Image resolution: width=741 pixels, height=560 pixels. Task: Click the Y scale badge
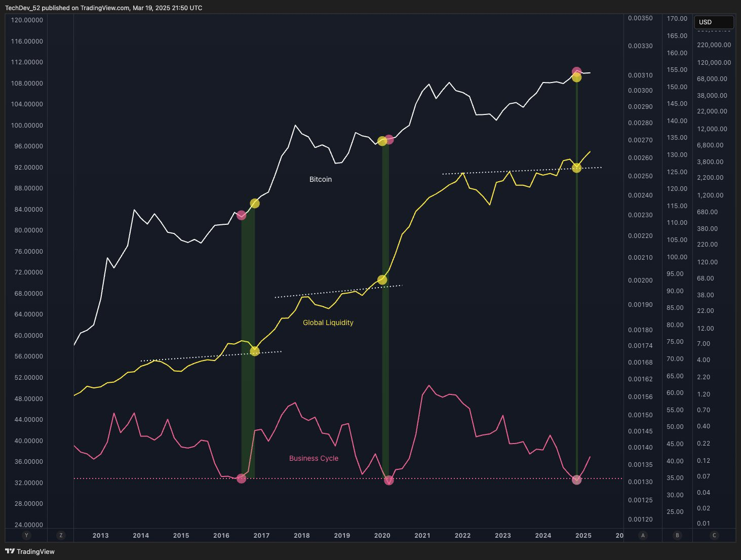[26, 535]
